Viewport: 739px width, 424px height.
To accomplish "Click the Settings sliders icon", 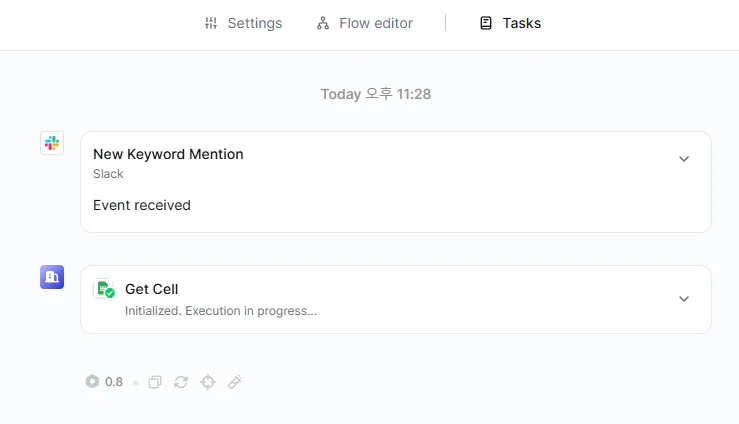I will [210, 23].
